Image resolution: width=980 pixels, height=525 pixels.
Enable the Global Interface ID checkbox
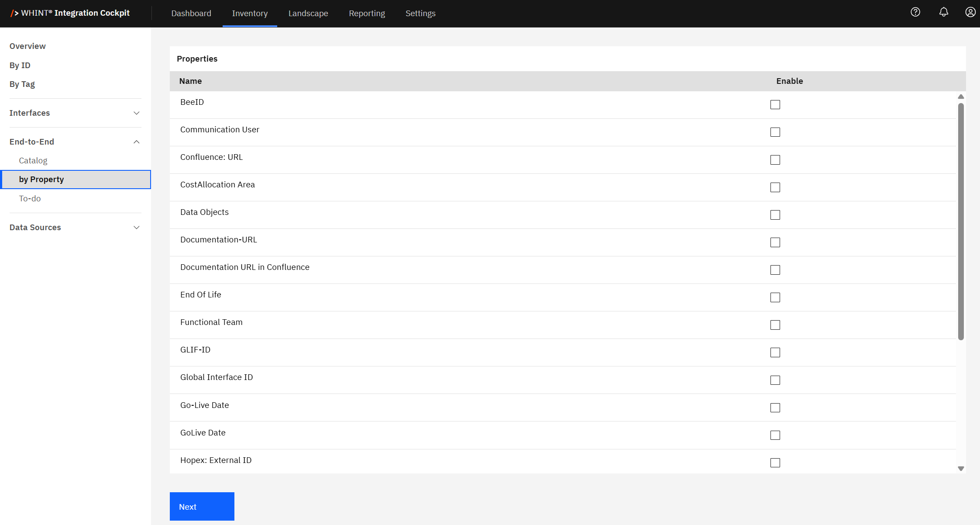(x=775, y=380)
